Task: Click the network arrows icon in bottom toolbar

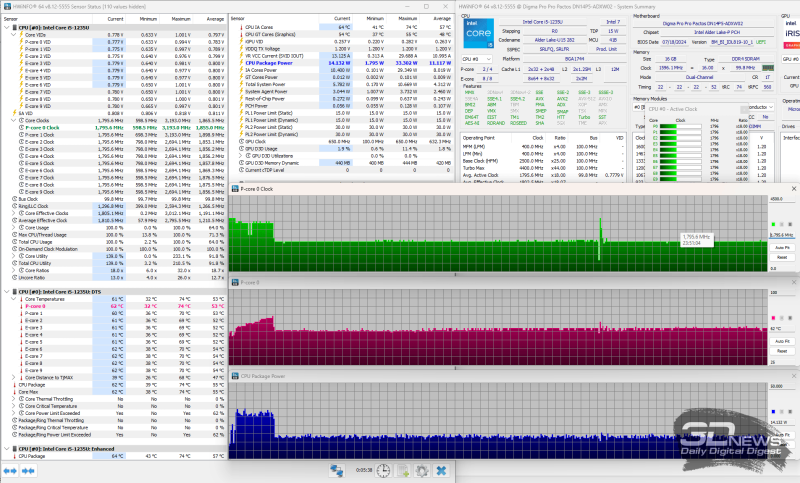Action: pos(338,471)
